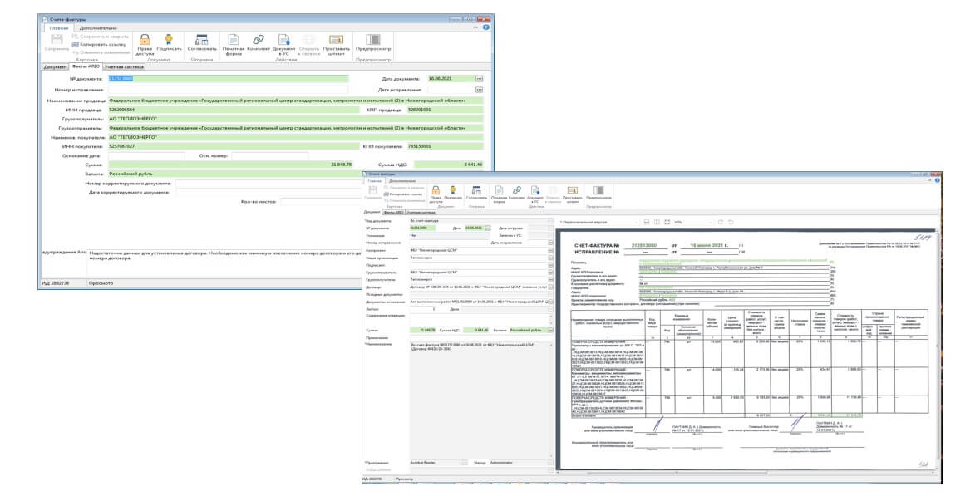Image resolution: width=980 pixels, height=496 pixels.
Task: Click Осн. номер field in Факты ARIO window
Action: 269,155
